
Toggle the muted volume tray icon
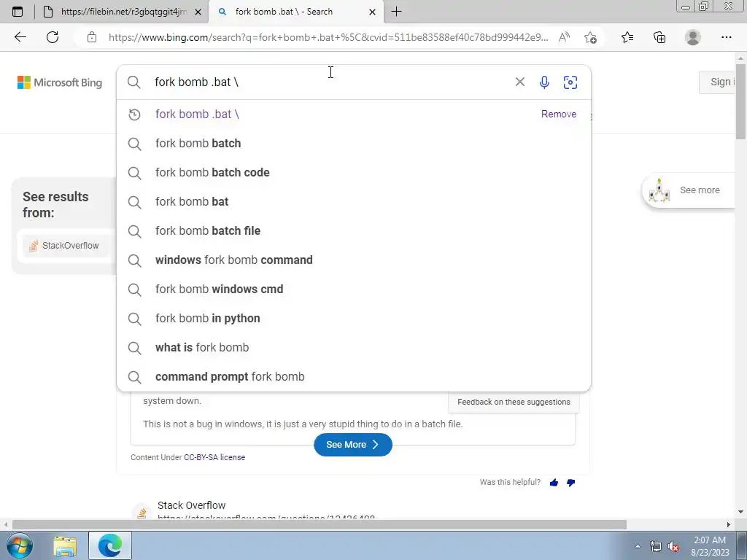[x=673, y=546]
